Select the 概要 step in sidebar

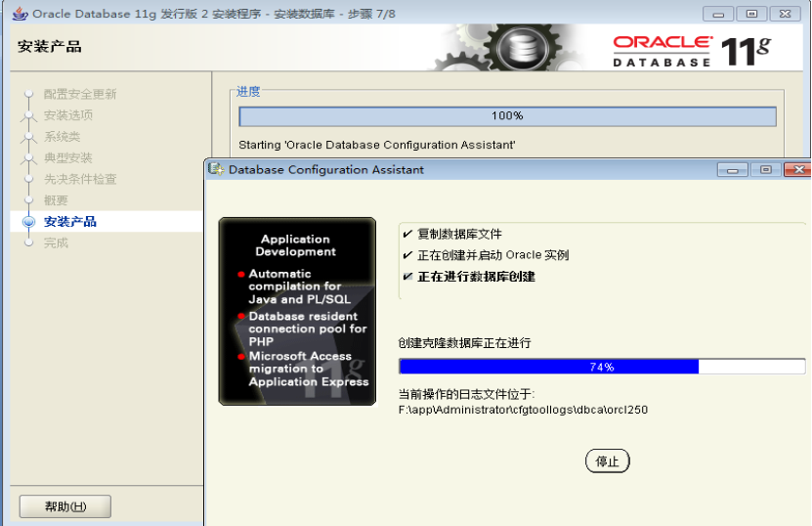click(x=56, y=200)
